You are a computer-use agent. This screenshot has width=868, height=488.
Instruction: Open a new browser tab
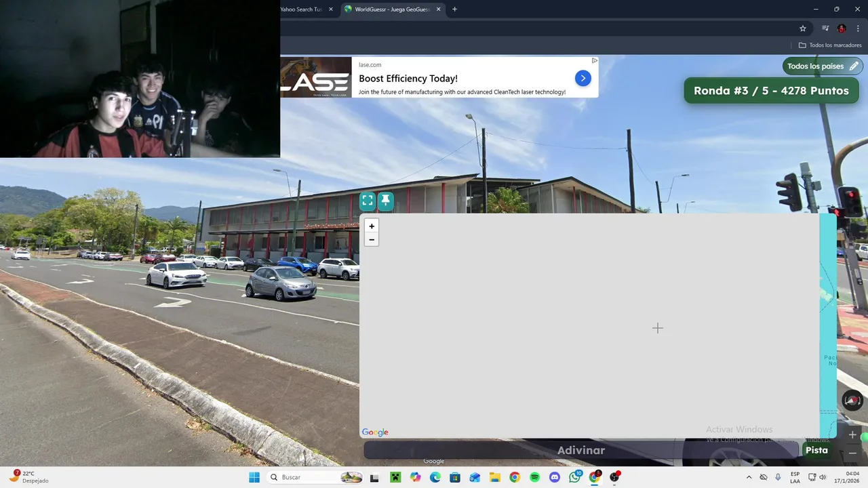point(454,9)
